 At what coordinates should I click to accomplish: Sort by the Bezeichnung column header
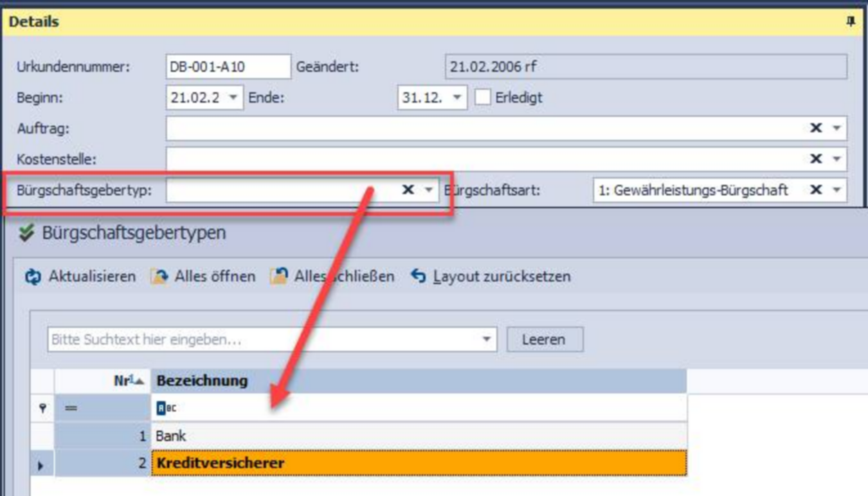click(418, 380)
